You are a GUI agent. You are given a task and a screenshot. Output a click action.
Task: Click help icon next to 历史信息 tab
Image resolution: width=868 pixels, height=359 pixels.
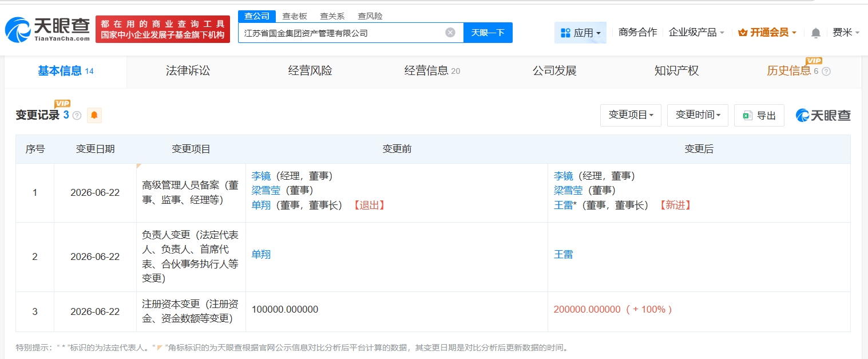tap(826, 72)
